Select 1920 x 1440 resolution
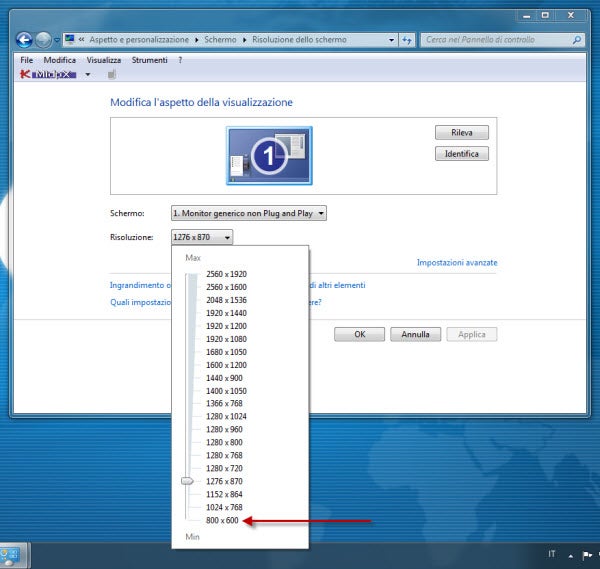Viewport: 600px width, 569px height. (x=226, y=313)
